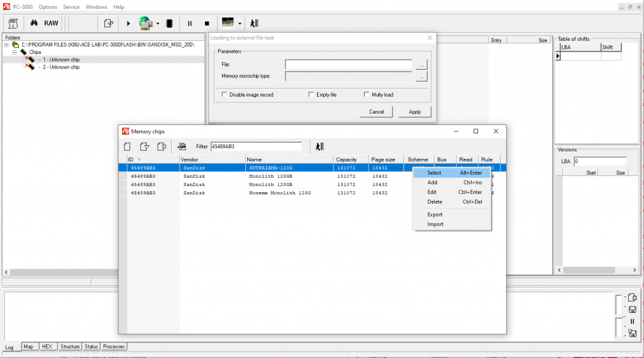Click the exit icon beside the Filter field
This screenshot has width=644, height=358.
click(319, 146)
